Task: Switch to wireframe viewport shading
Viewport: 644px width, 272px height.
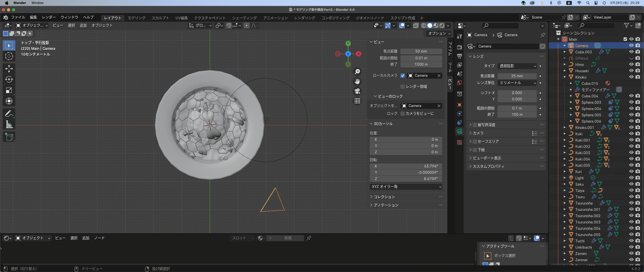Action: (423, 25)
